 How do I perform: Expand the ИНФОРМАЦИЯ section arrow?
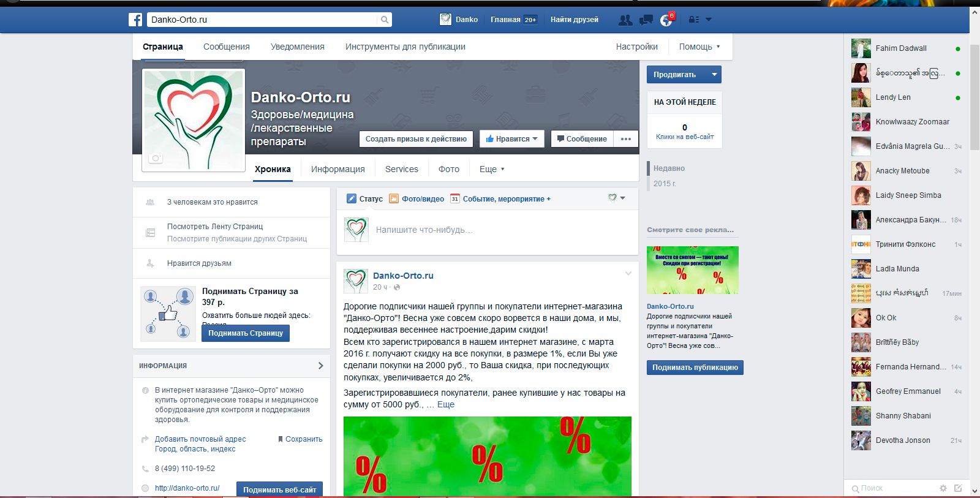(x=320, y=366)
